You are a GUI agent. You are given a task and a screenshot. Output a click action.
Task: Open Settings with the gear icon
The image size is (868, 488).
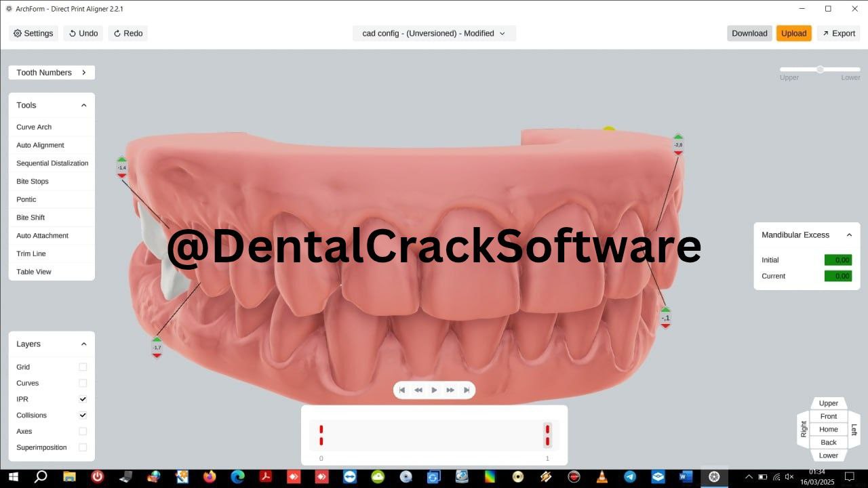coord(33,33)
